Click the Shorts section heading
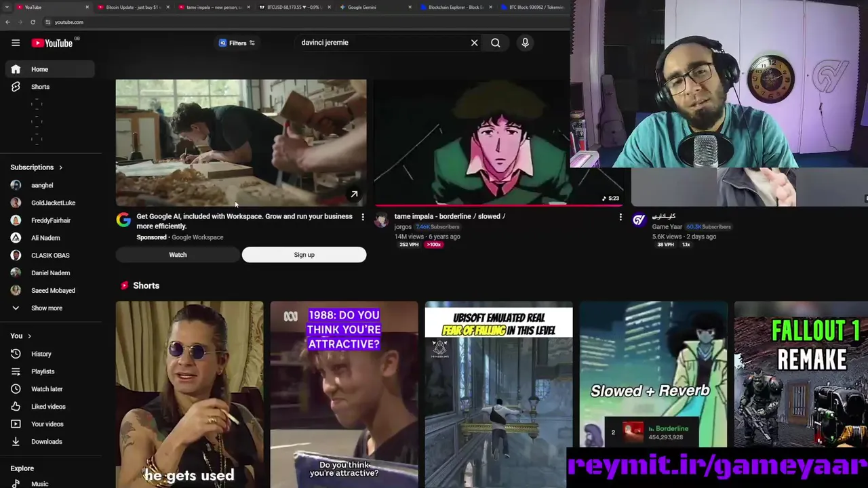This screenshot has height=488, width=868. click(x=146, y=285)
